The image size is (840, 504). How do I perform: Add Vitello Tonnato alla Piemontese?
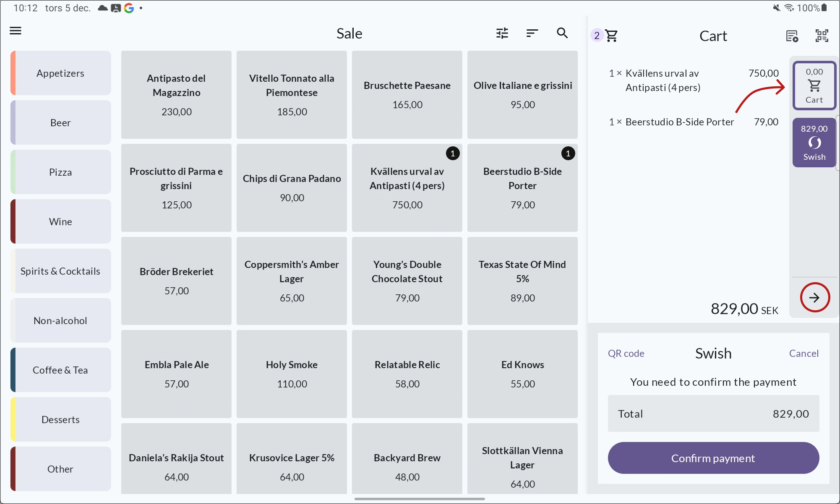(x=292, y=95)
